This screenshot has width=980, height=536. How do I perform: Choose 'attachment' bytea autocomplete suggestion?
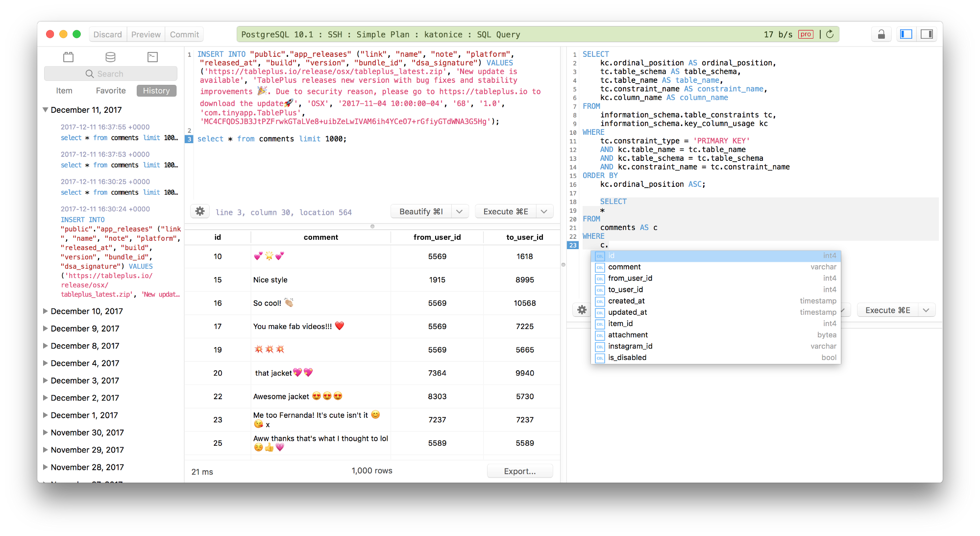click(716, 335)
